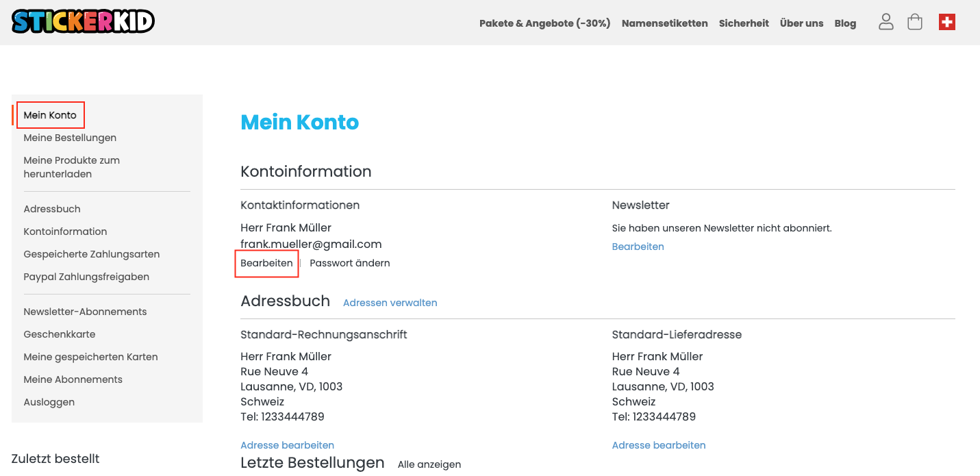Click the StickerKid logo
Image resolution: width=980 pixels, height=476 pixels.
click(x=83, y=22)
